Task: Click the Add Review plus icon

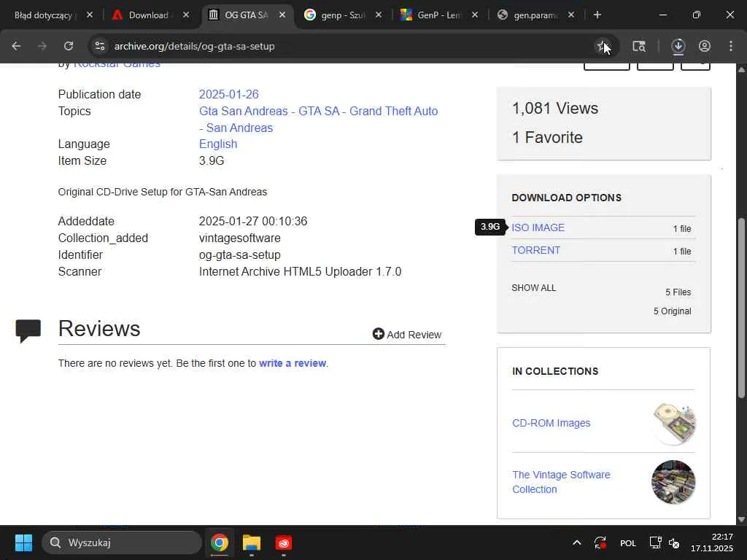Action: tap(379, 334)
